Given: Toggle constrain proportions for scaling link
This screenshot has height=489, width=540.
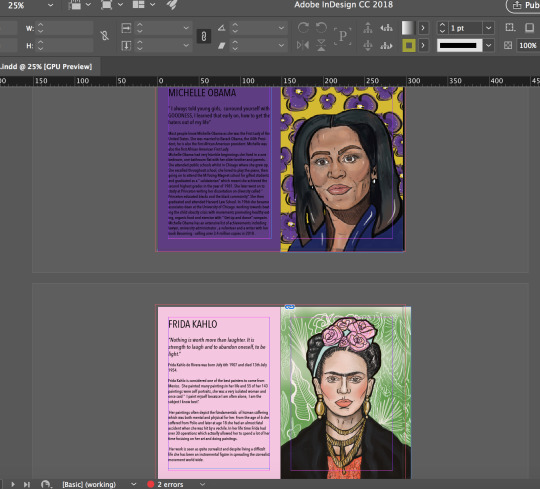Looking at the screenshot, I should click(x=204, y=36).
